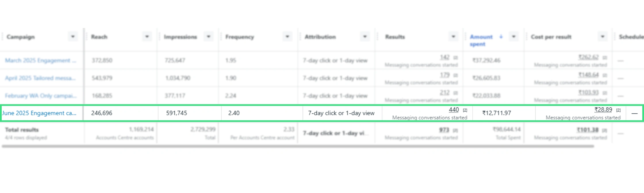Screen dimensions: 644x193
Task: Open the June 2025 Engagement campaign link
Action: pyautogui.click(x=39, y=113)
